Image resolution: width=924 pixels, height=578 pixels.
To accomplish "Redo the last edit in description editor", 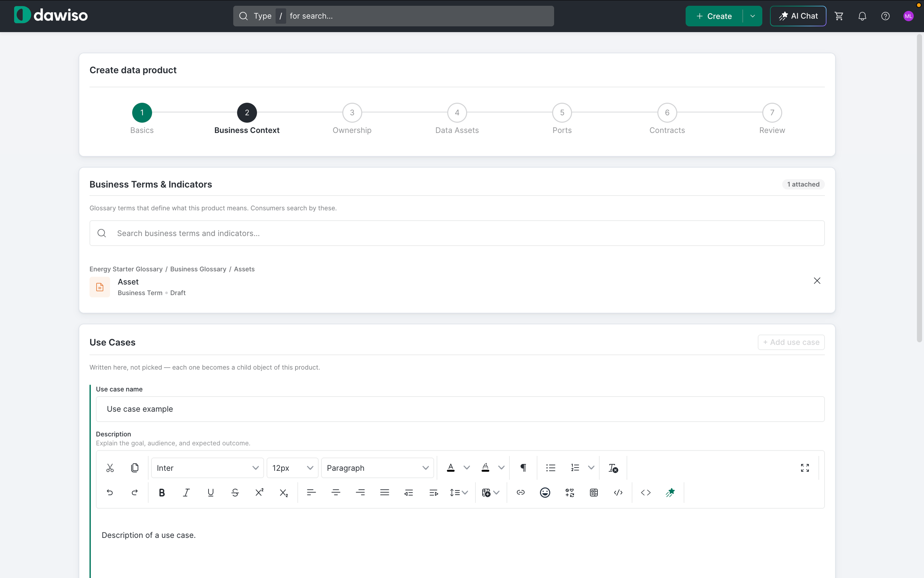I will click(x=134, y=492).
